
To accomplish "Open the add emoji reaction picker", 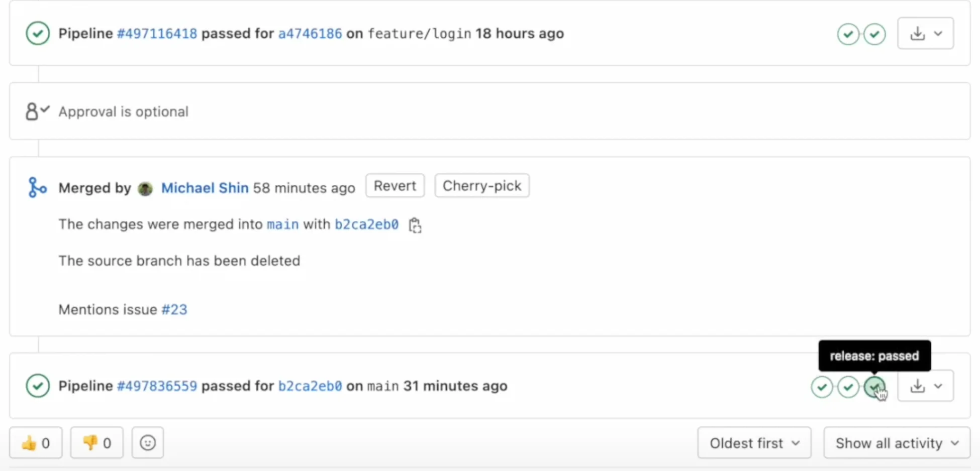I will pyautogui.click(x=148, y=443).
